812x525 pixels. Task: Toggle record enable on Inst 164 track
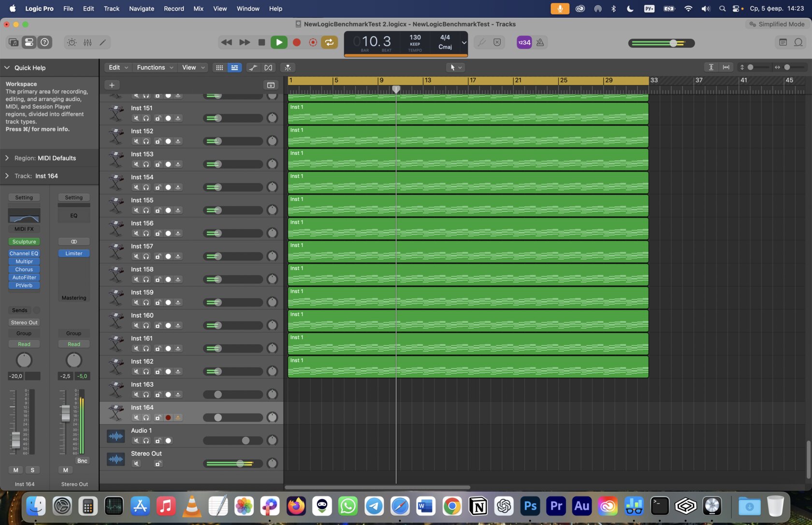[x=168, y=418]
